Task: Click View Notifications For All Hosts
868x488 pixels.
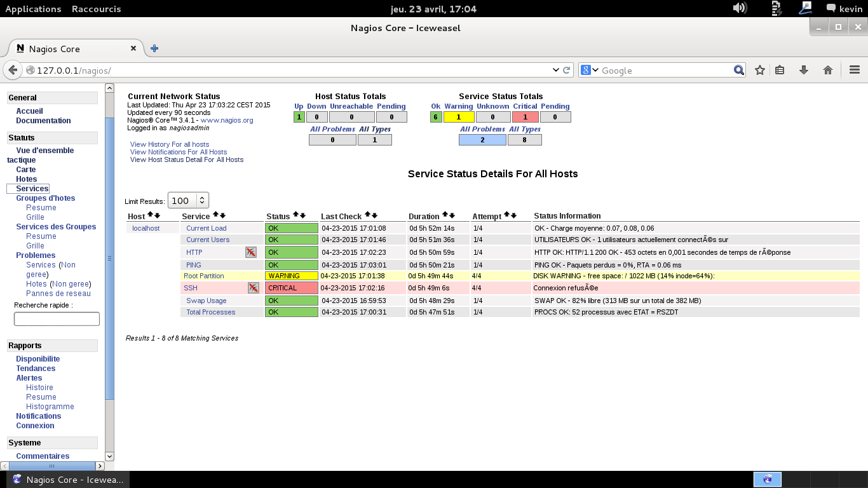Action: pos(179,152)
